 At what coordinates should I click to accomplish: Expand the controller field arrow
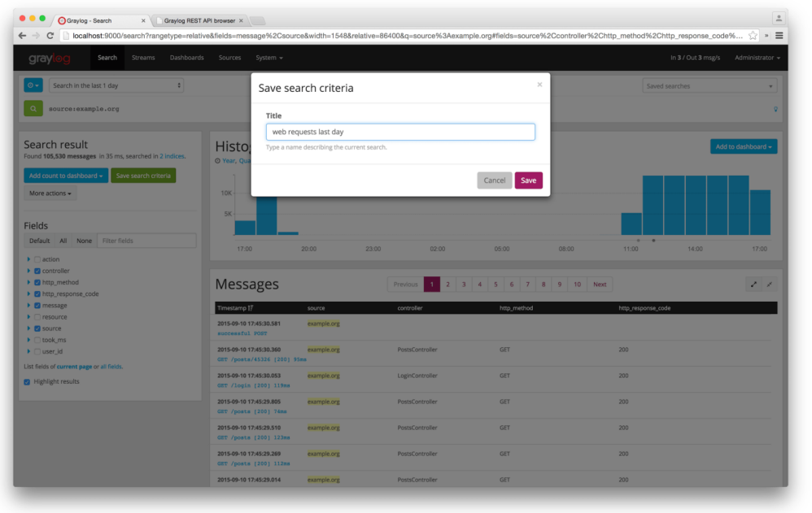(28, 271)
